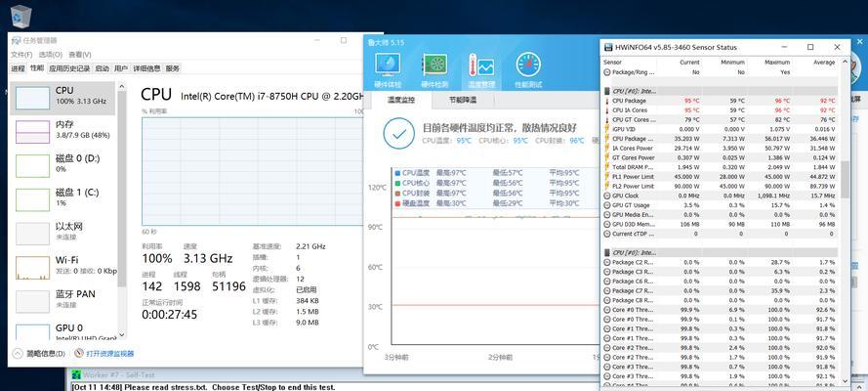Click GPU Media Engine sensor icon
This screenshot has width=868, height=391.
tap(606, 215)
